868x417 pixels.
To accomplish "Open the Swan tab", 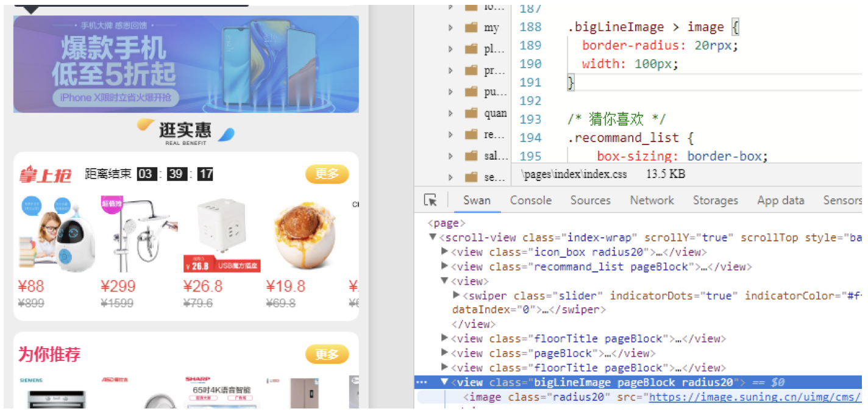I will (x=477, y=200).
